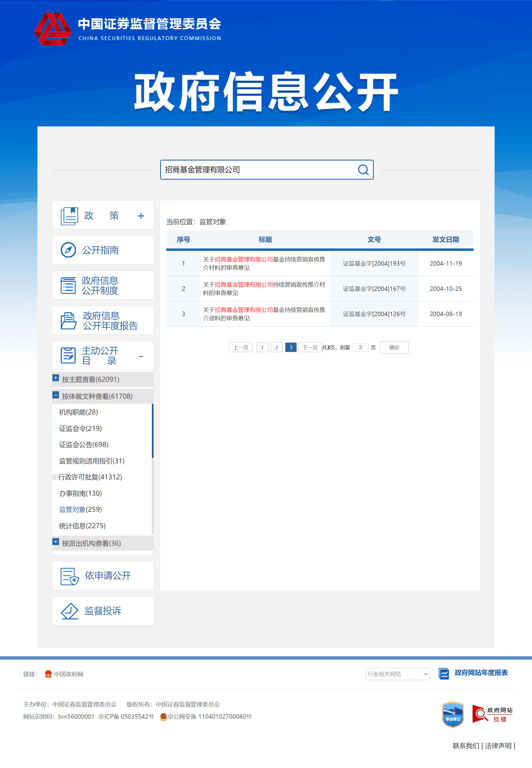Select 监管规则适用指引(31) in the tree
This screenshot has width=532, height=768.
[x=92, y=461]
